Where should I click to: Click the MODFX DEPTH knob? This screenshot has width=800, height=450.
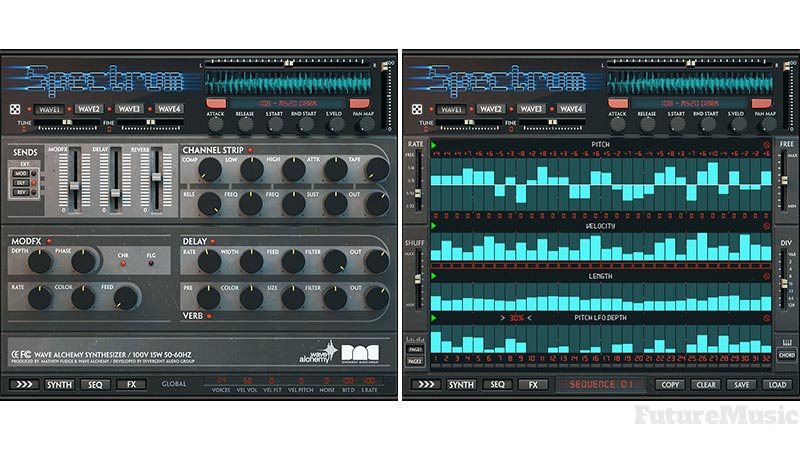coord(39,262)
